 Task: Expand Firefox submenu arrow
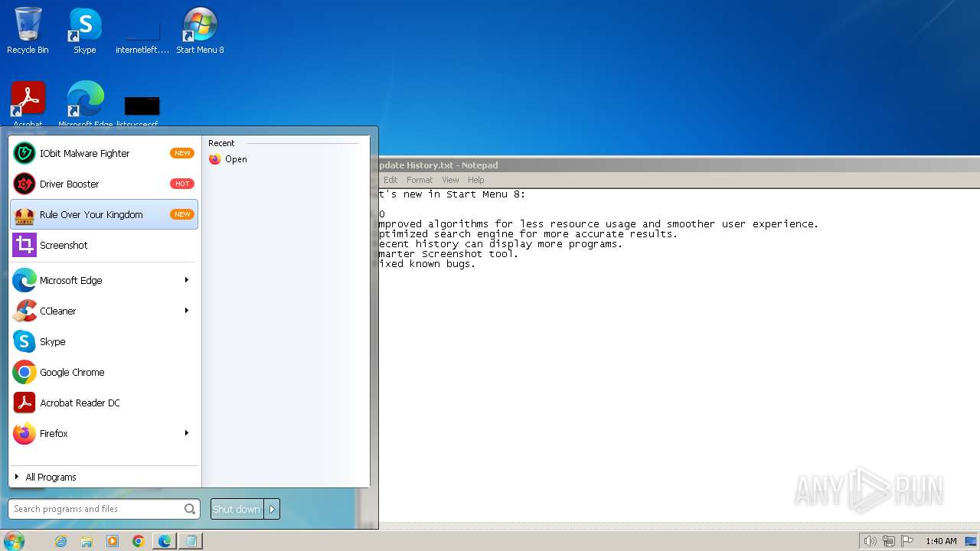186,433
